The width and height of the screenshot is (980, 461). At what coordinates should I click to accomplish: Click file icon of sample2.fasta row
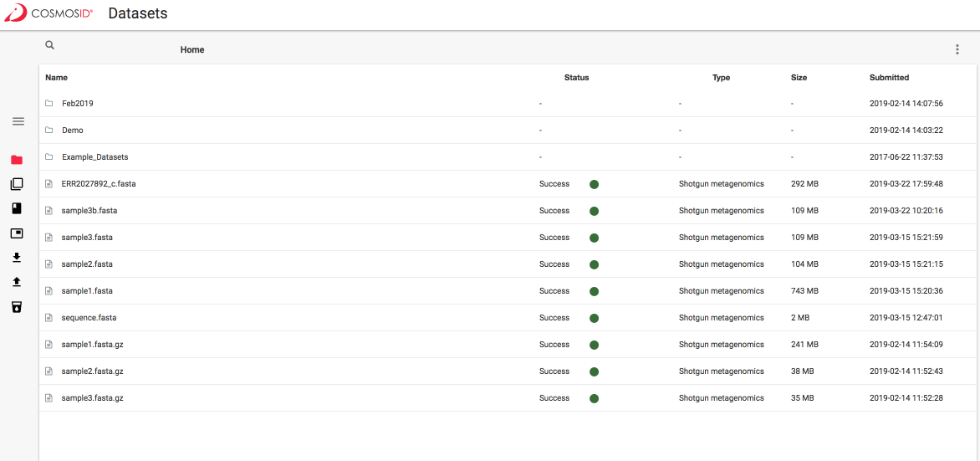(48, 264)
